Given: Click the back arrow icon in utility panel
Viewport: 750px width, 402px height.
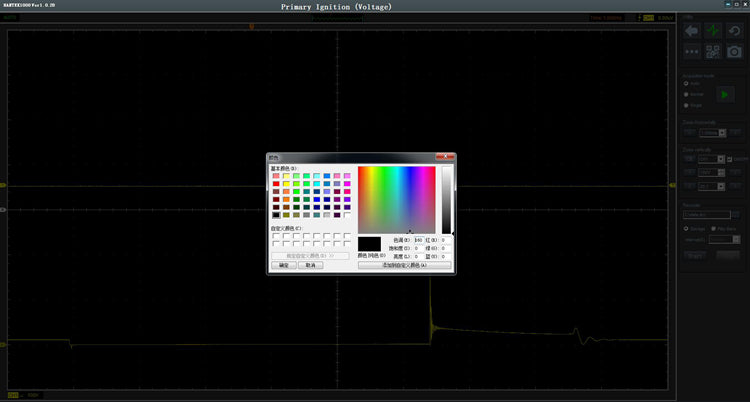Looking at the screenshot, I should [x=691, y=31].
